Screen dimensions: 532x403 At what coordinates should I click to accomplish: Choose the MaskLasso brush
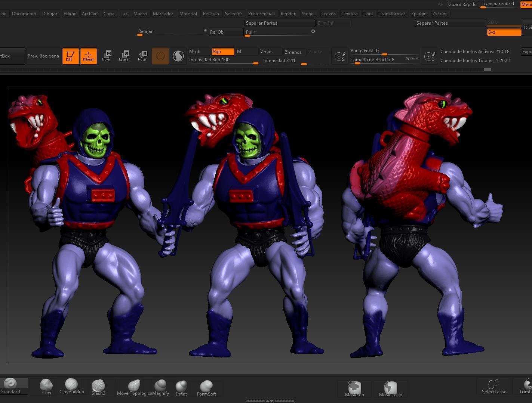coord(390,389)
